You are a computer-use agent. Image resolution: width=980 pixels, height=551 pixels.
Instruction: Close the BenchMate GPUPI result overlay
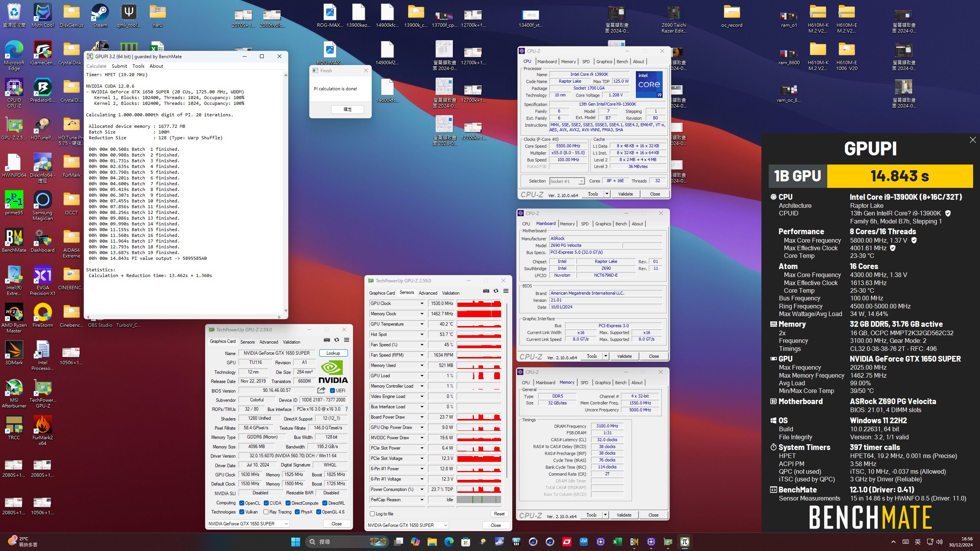[x=973, y=140]
